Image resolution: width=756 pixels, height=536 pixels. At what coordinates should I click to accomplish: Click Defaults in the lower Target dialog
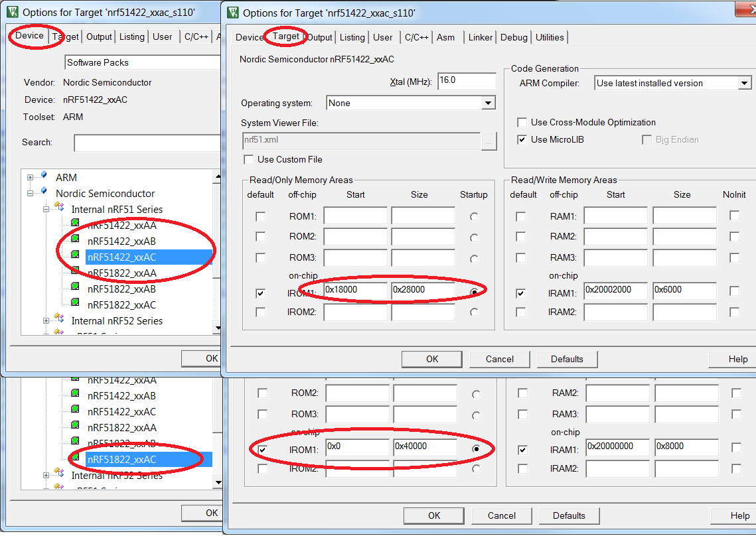(569, 515)
